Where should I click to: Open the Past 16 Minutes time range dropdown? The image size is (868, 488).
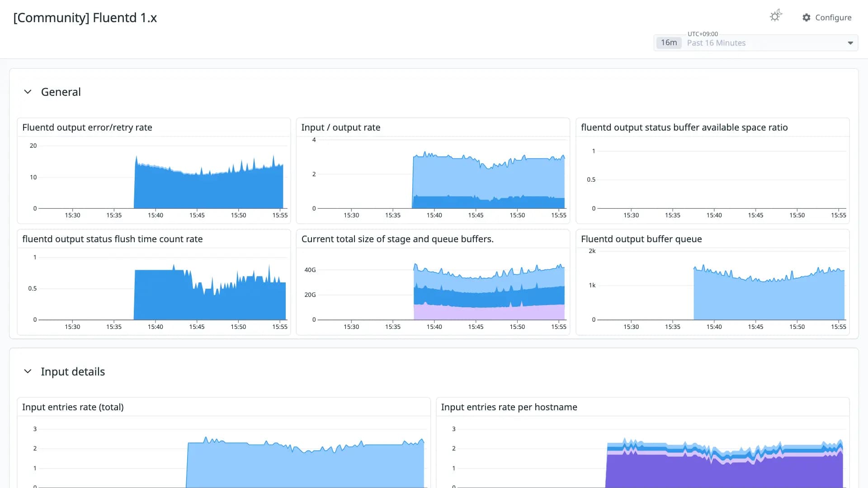756,43
